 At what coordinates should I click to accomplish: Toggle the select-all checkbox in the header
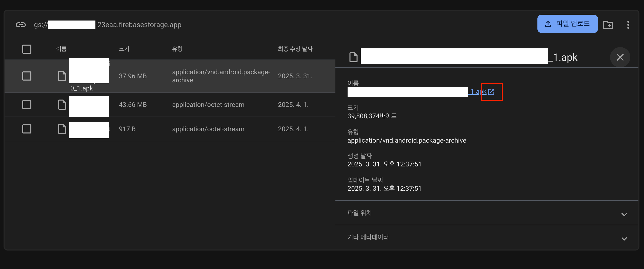click(x=27, y=49)
